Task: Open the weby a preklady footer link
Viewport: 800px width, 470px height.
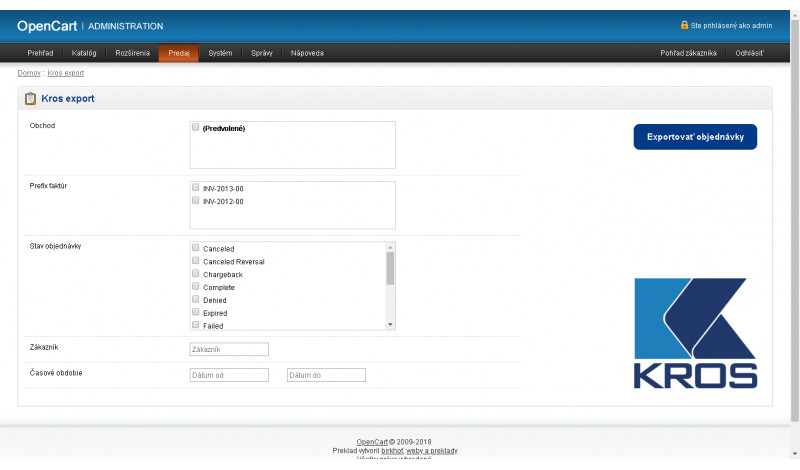Action: click(432, 451)
